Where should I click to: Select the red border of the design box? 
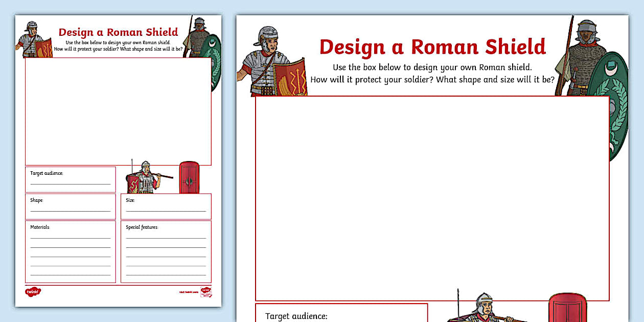432,96
